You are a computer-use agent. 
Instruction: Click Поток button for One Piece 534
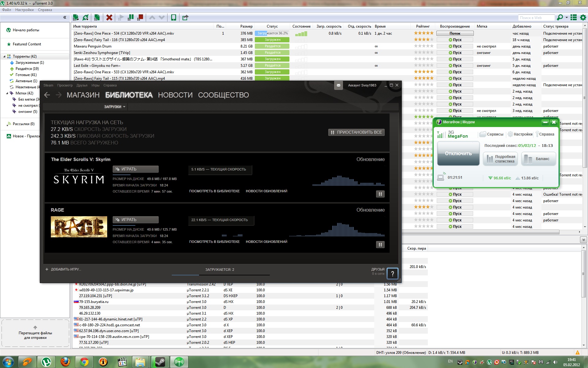[x=455, y=33]
